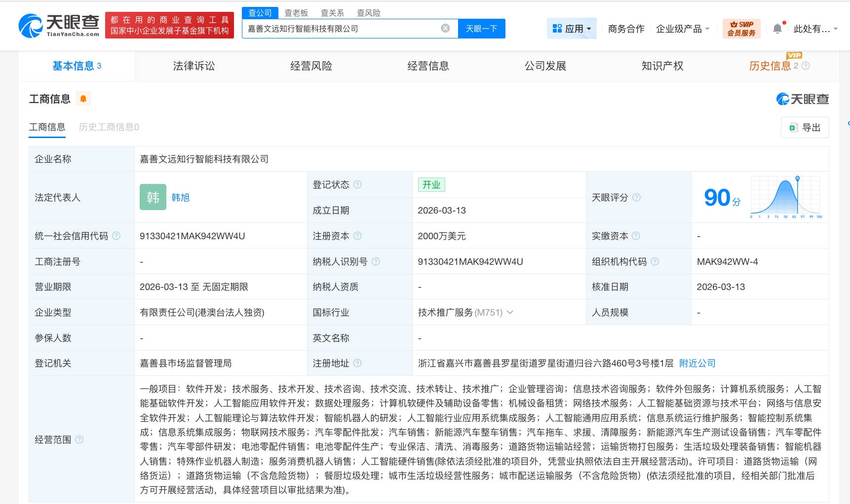Click the TianYanCha logo
Viewport: 850px width, 504px height.
coord(59,26)
